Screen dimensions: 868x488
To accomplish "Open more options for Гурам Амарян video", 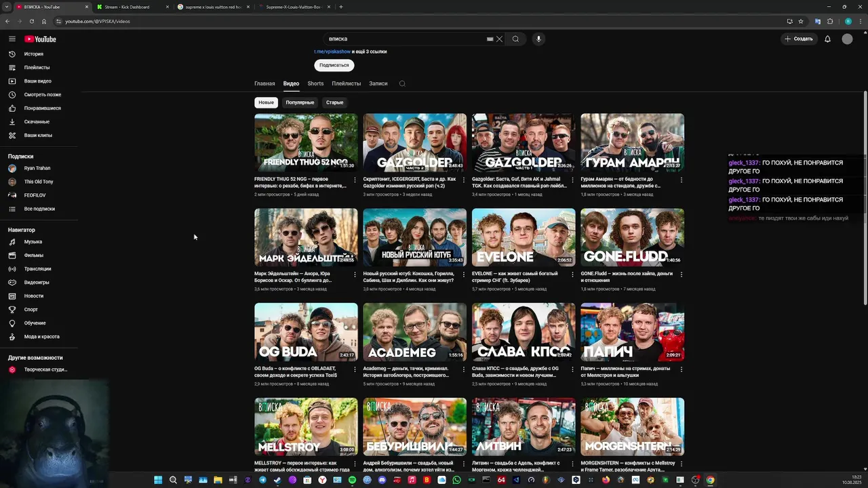I will pyautogui.click(x=681, y=180).
